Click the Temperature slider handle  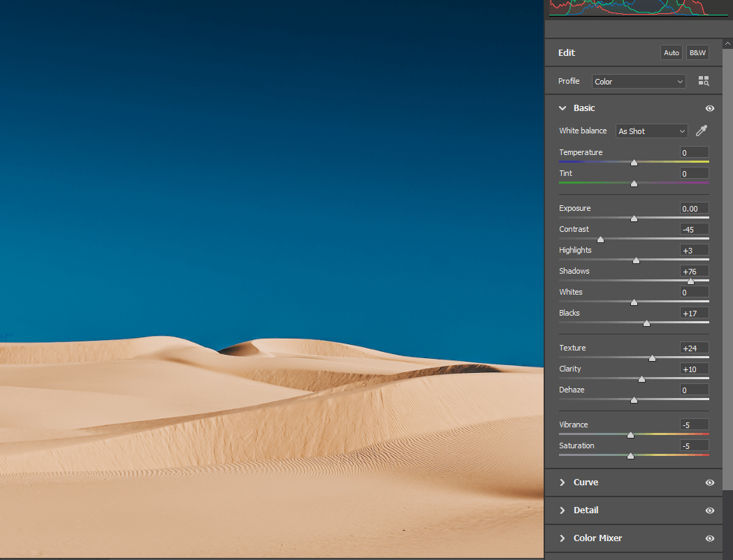634,162
